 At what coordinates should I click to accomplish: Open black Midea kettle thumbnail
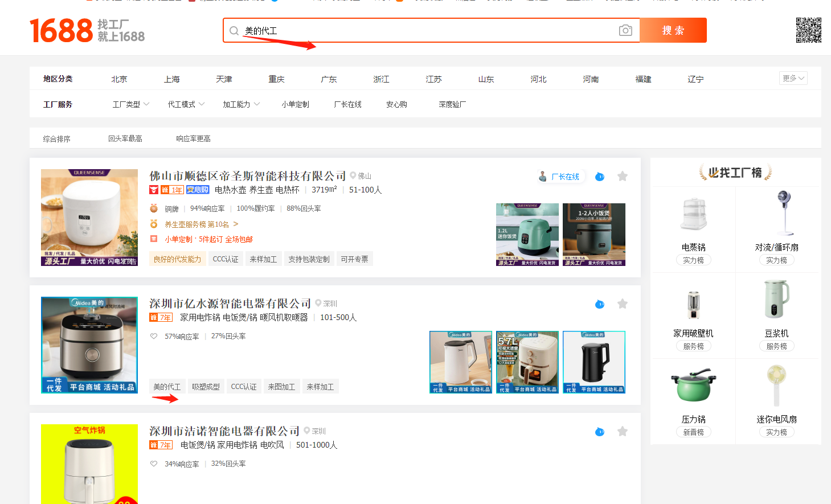[594, 362]
